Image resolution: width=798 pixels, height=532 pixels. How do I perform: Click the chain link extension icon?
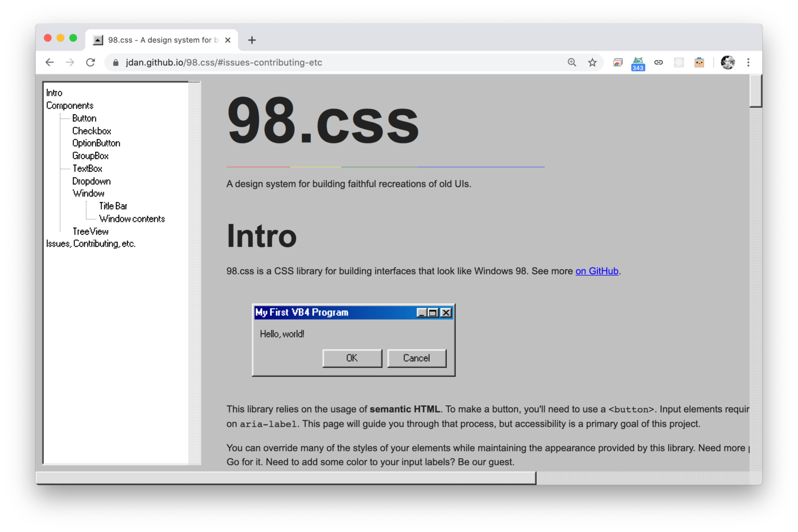tap(658, 62)
